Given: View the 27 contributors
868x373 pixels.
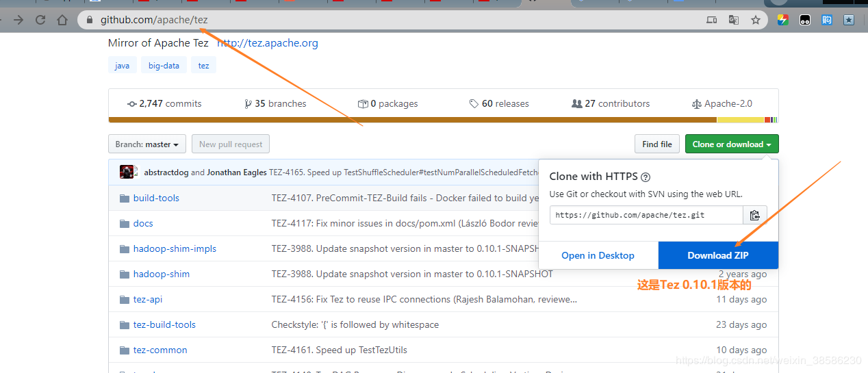Looking at the screenshot, I should pyautogui.click(x=611, y=103).
